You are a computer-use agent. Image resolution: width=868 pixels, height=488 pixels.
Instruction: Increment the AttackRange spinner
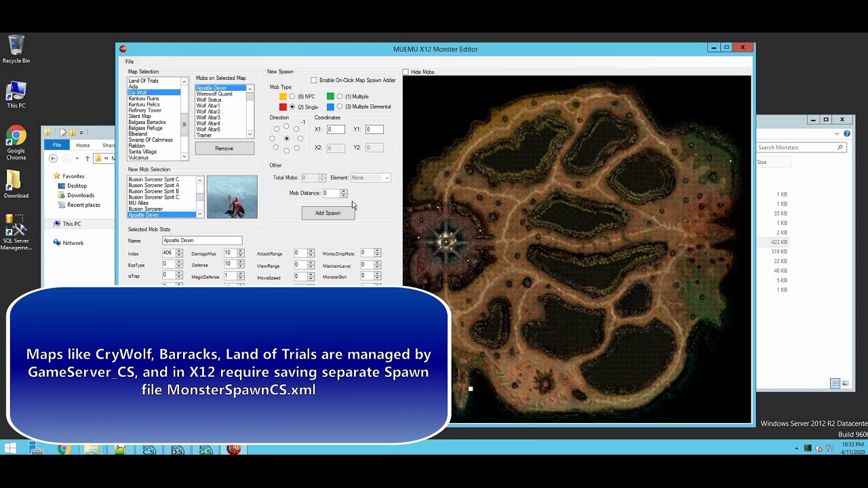(311, 251)
